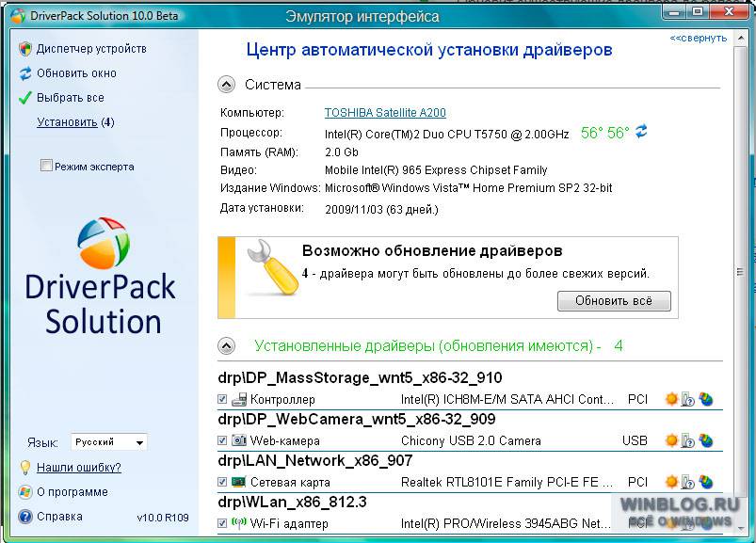The width and height of the screenshot is (756, 543).
Task: Click the Wi-Fi adapter antenna icon
Action: click(x=239, y=522)
